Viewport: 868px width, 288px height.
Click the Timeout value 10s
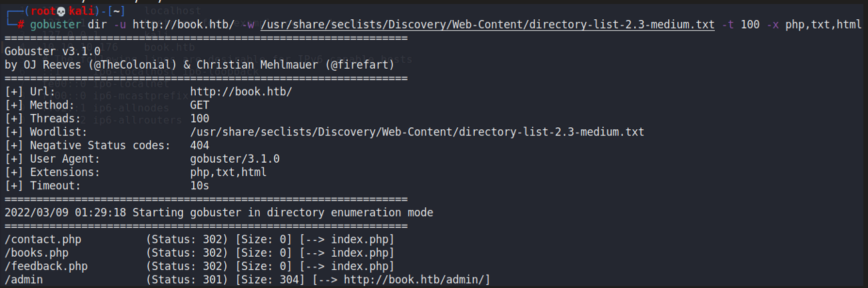tap(199, 185)
